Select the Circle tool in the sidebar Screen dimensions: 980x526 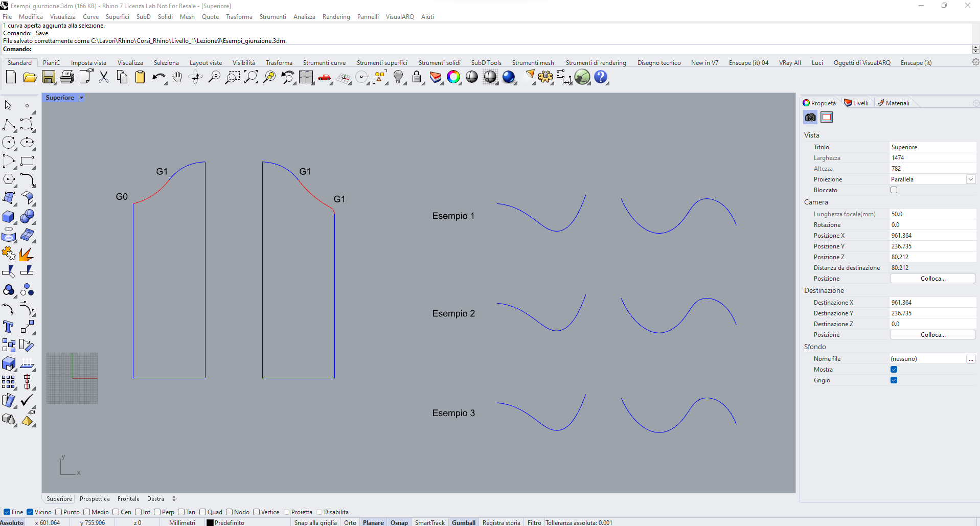9,143
